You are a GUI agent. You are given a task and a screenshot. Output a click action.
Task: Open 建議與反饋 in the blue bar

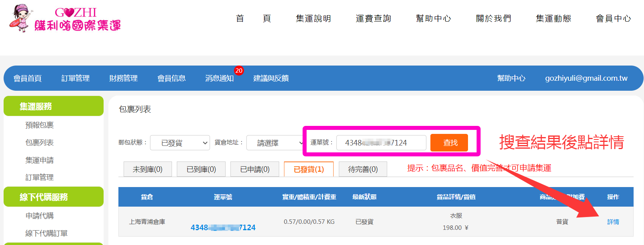coord(271,78)
